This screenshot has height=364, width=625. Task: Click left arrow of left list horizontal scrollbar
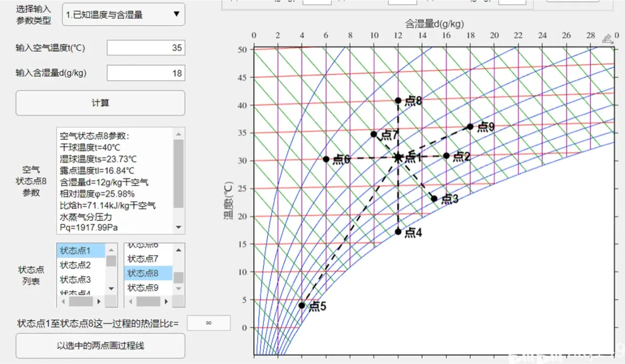click(x=63, y=302)
